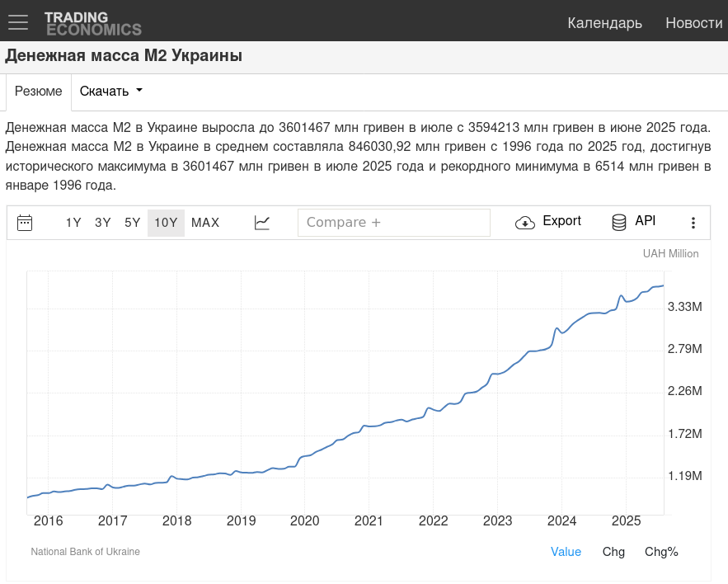Viewport: 728px width, 584px height.
Task: Open Календарь in top navigation
Action: (x=604, y=23)
